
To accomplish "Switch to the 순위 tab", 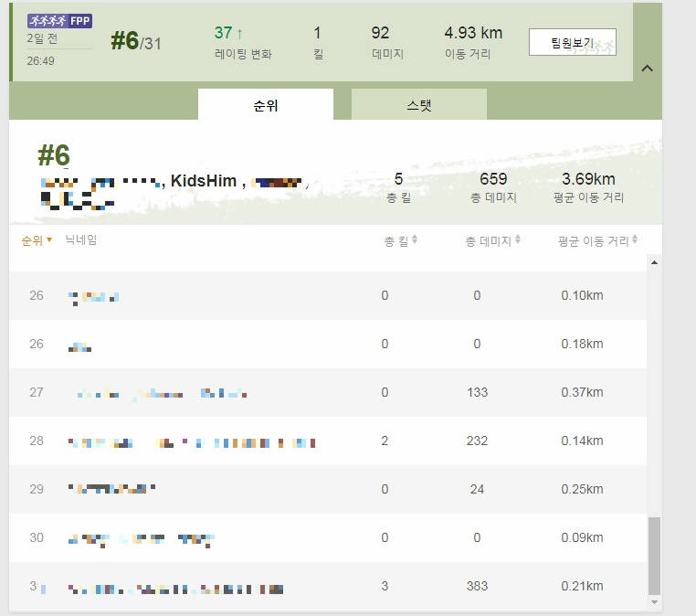I will 266,105.
